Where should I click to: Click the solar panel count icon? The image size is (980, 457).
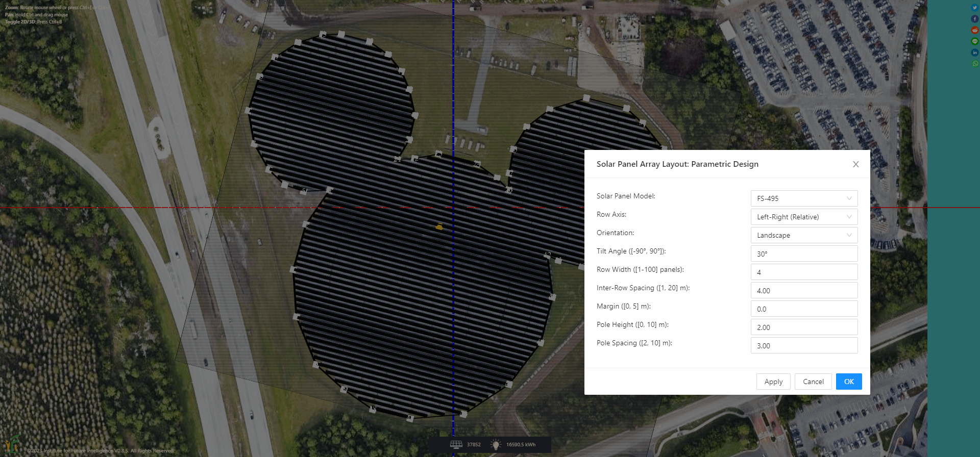coord(456,445)
